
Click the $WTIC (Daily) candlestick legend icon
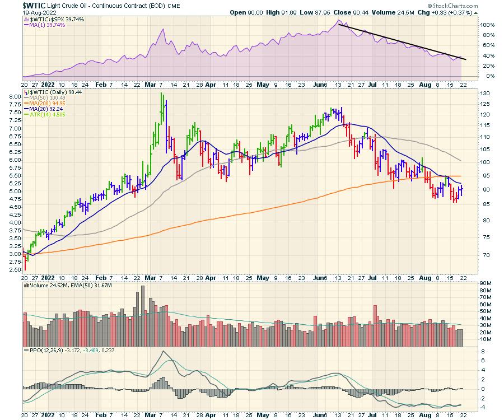(25, 91)
